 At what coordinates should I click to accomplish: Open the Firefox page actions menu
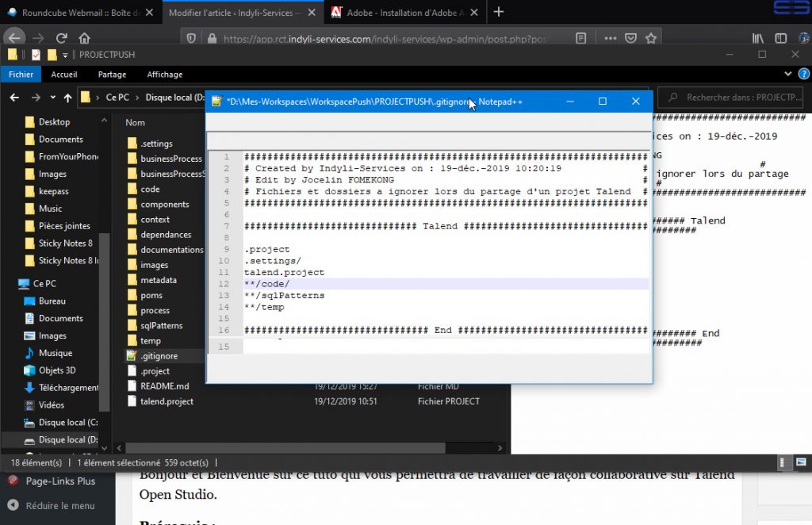[611, 38]
